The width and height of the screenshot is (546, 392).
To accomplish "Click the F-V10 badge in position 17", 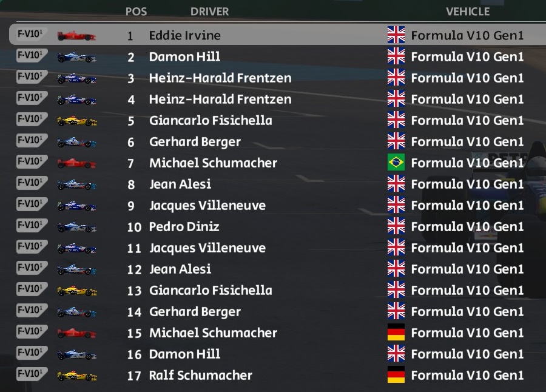I will pos(32,374).
